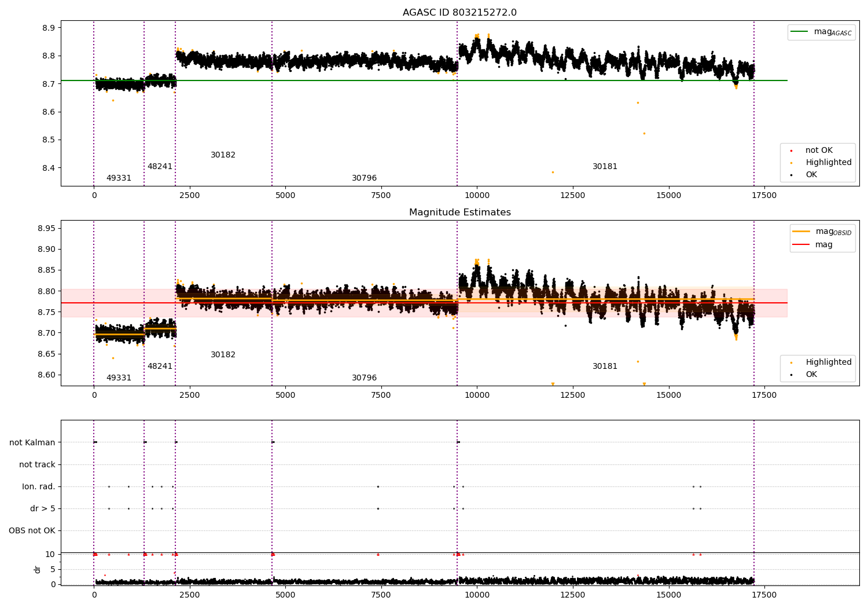Click obsid label 30796 in AGASC ID plot
The height and width of the screenshot is (608, 868).
(x=364, y=178)
